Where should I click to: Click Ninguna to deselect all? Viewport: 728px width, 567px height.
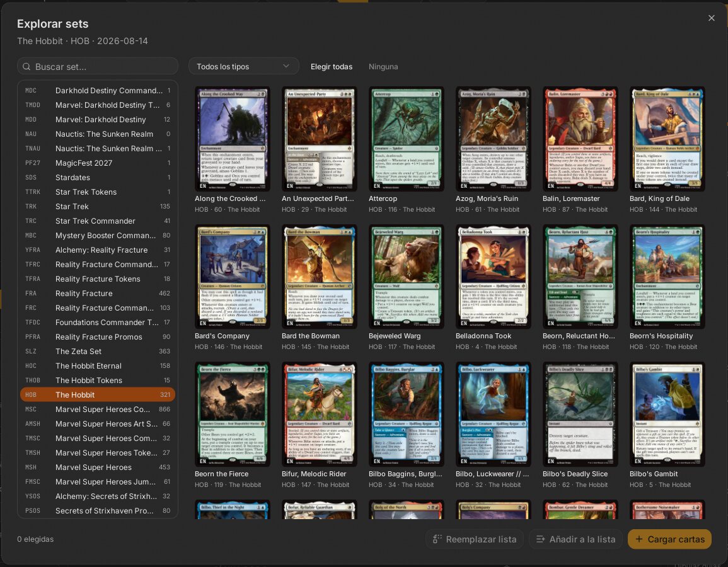pyautogui.click(x=383, y=66)
